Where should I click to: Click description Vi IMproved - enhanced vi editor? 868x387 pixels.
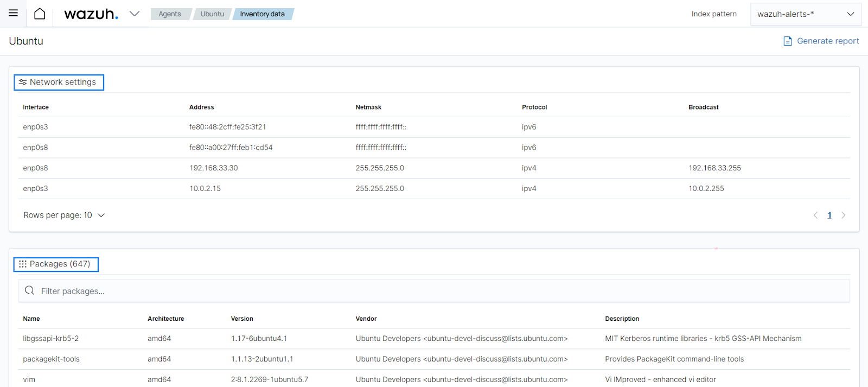click(x=661, y=380)
